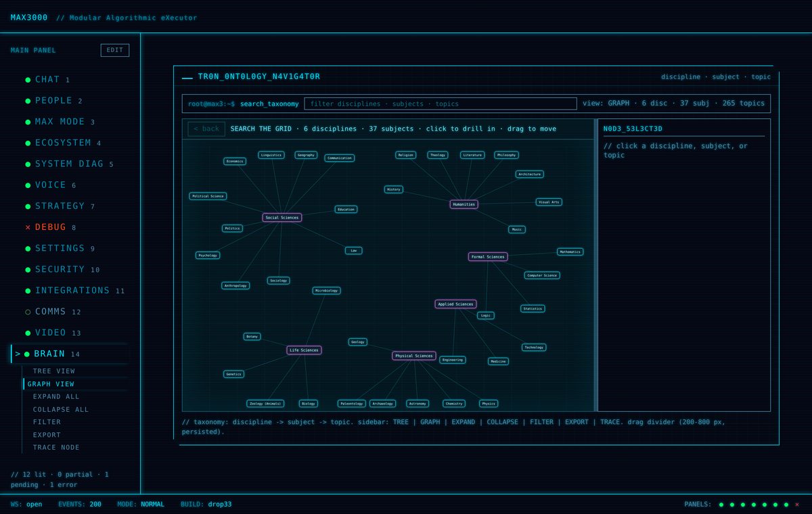Select the Geography subject node
The height and width of the screenshot is (514, 812).
point(306,155)
